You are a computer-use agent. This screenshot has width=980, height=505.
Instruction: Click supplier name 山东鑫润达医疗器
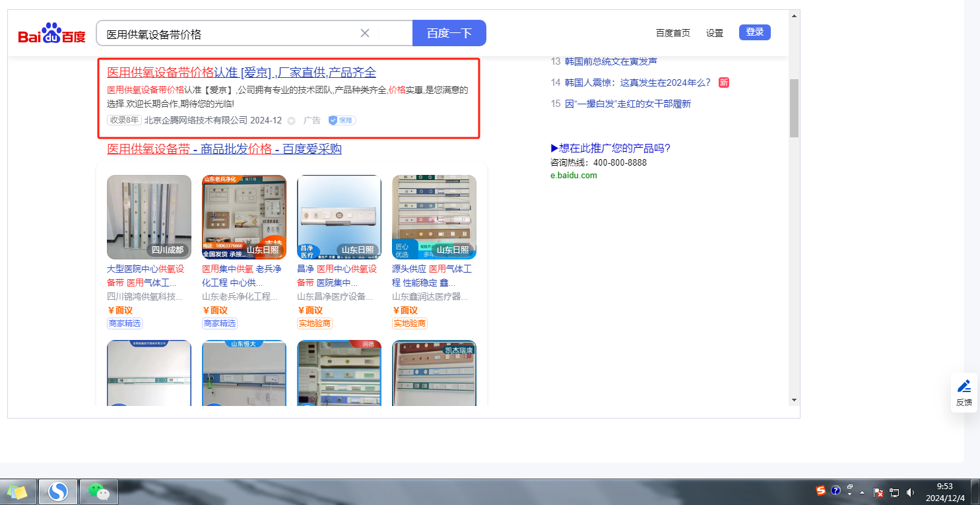(430, 297)
